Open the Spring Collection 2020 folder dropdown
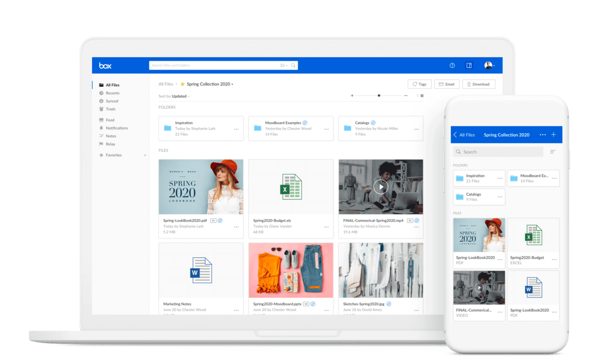Screen dimensions: 598x364 tap(232, 84)
